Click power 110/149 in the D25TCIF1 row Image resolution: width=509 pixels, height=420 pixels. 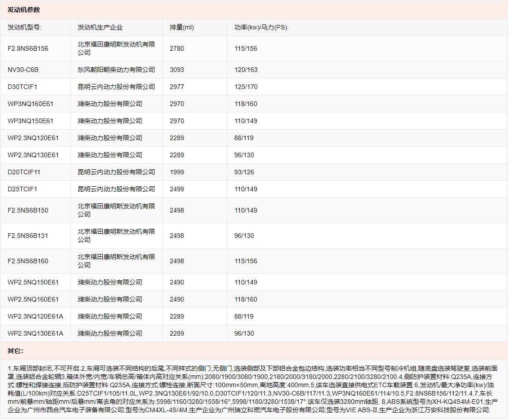246,189
